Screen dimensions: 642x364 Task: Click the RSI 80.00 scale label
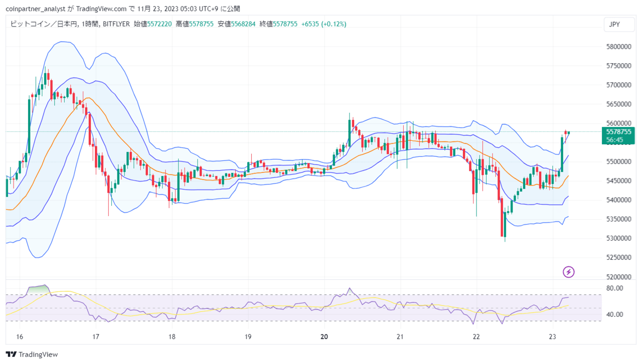pos(615,288)
